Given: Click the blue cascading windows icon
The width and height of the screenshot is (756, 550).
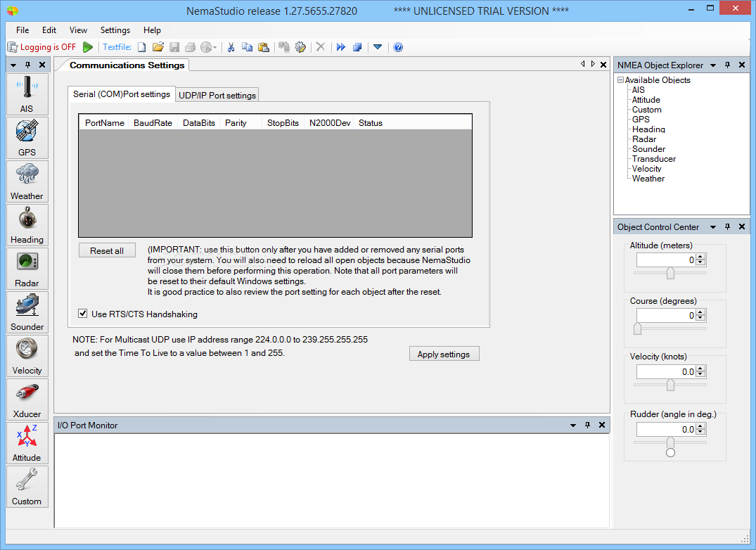Looking at the screenshot, I should point(357,47).
